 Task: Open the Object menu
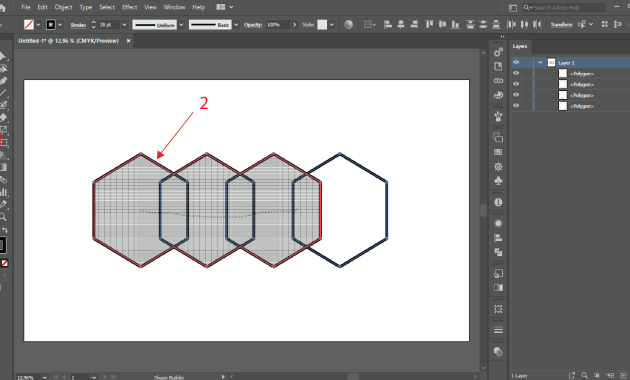(63, 7)
